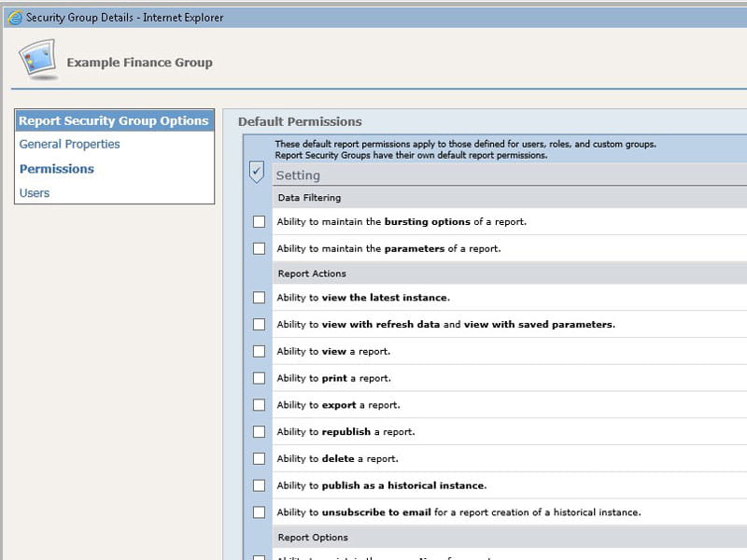Image resolution: width=747 pixels, height=560 pixels.
Task: Click text 'Ability to republish a report.'
Action: click(x=345, y=432)
